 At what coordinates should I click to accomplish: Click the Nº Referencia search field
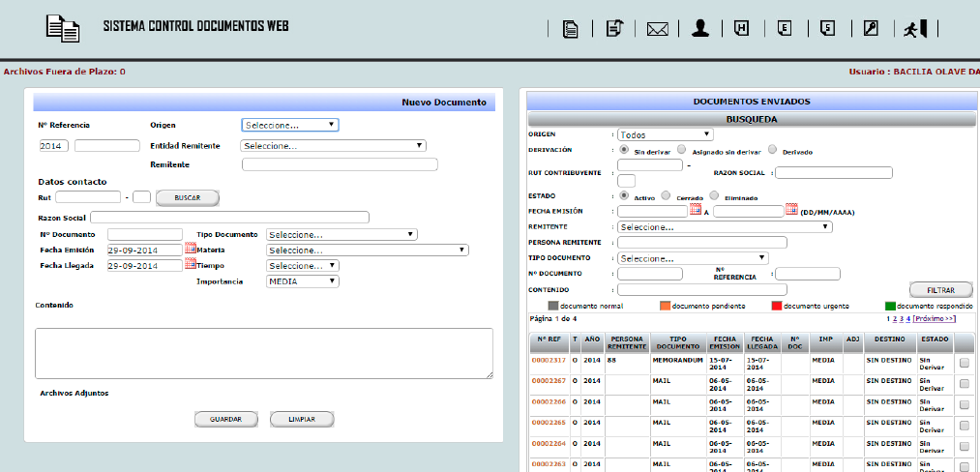point(808,274)
